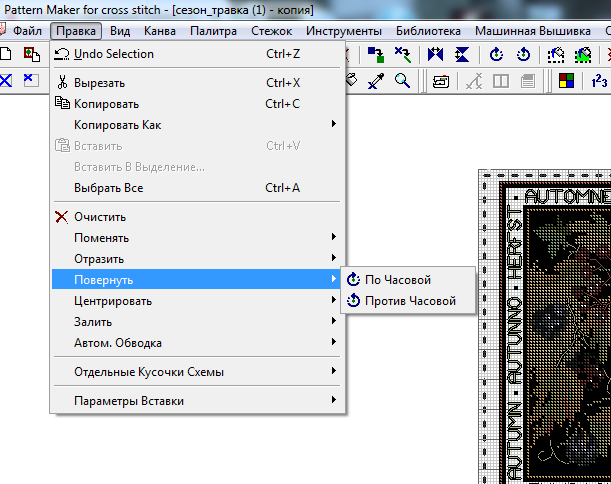Click the flip horizontal toolbar icon

pos(437,54)
